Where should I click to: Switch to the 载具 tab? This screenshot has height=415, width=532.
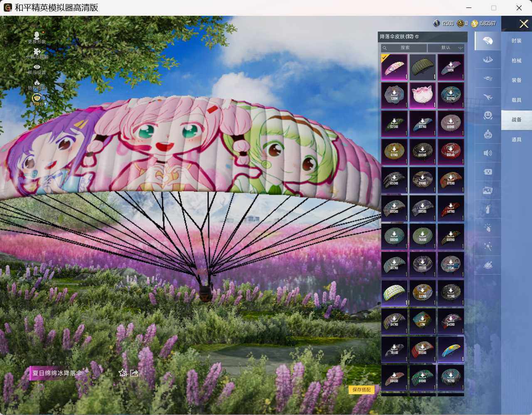[517, 100]
